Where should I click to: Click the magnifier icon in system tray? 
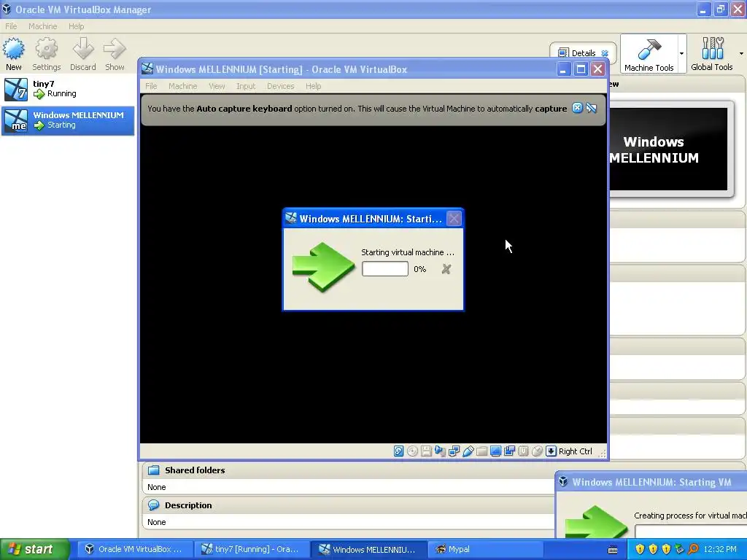[693, 549]
